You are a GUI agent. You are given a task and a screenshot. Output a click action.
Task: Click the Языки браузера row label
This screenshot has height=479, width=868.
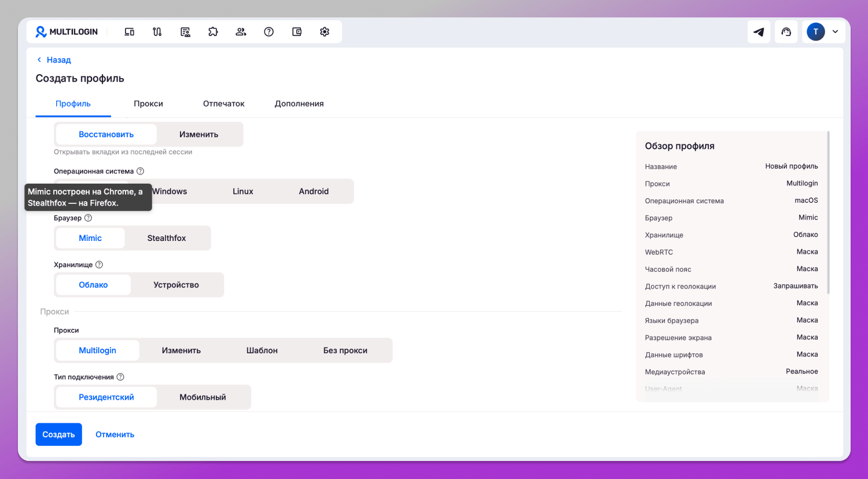(x=672, y=321)
